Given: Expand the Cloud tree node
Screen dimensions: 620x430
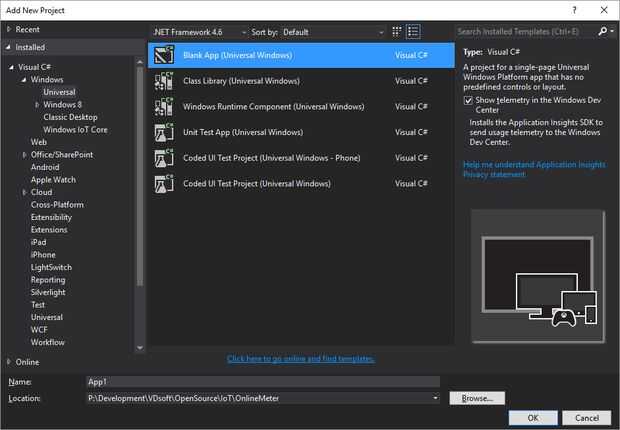Looking at the screenshot, I should [25, 192].
